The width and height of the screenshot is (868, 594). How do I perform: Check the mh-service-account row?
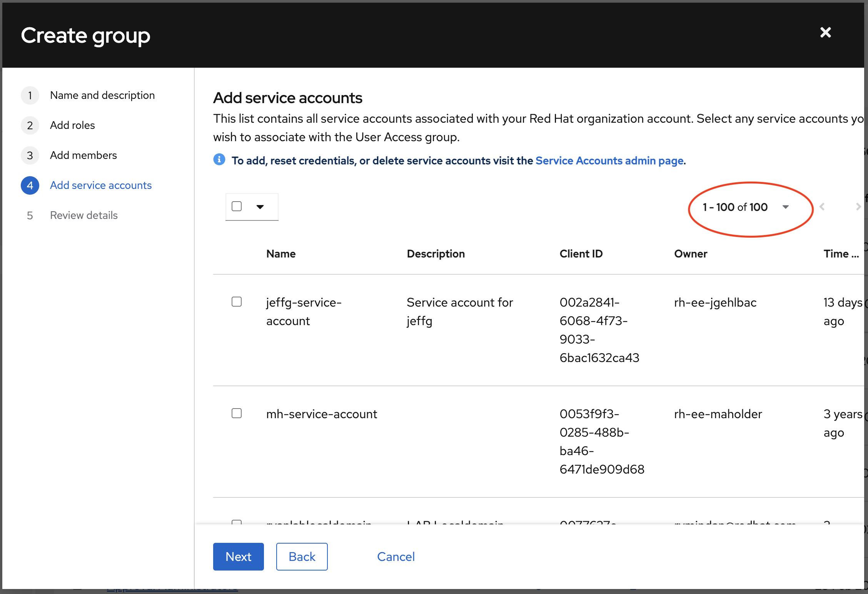[x=237, y=413]
